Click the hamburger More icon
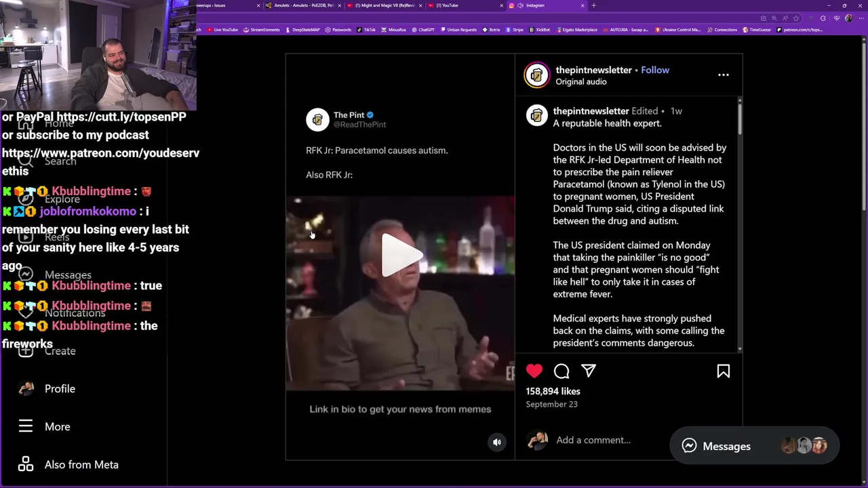This screenshot has height=488, width=868. point(26,426)
